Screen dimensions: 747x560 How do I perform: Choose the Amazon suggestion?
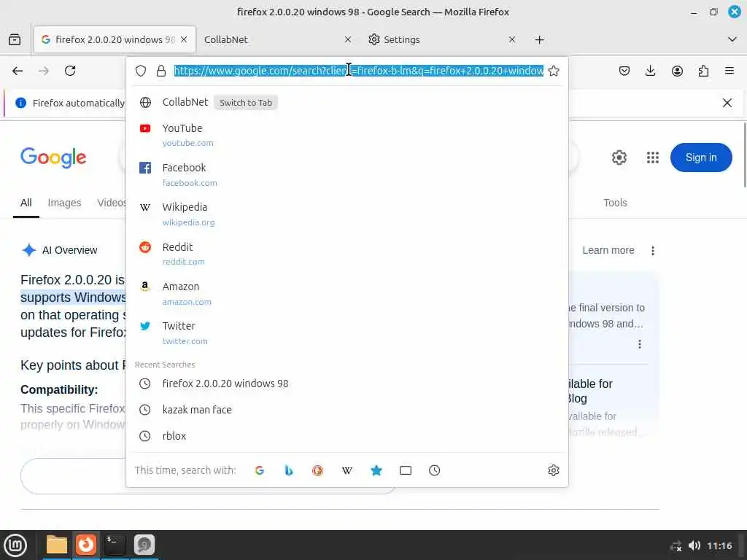click(x=347, y=293)
